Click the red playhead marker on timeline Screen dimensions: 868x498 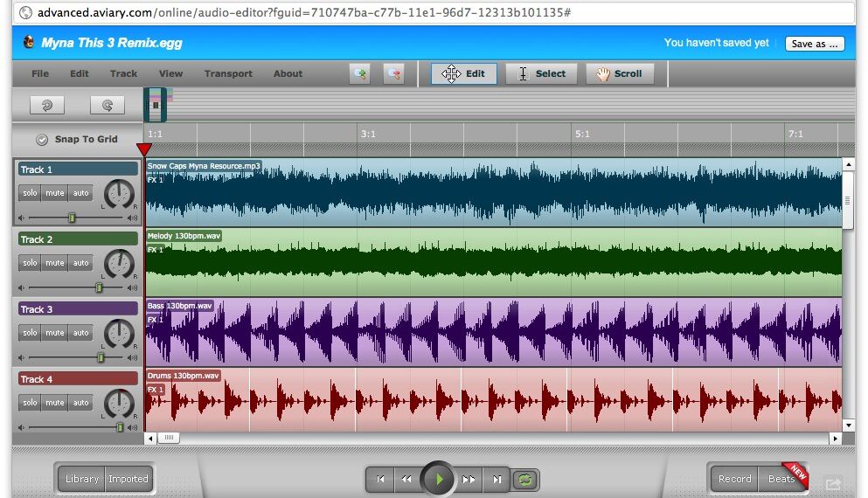pyautogui.click(x=144, y=149)
